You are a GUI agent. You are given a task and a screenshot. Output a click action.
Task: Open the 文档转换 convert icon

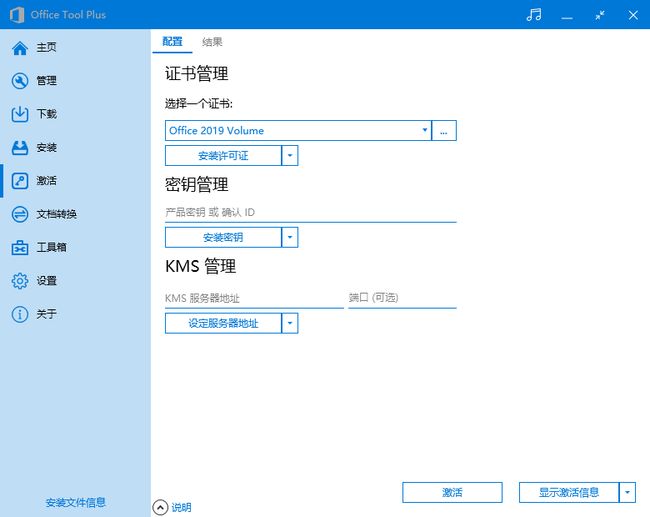point(19,214)
